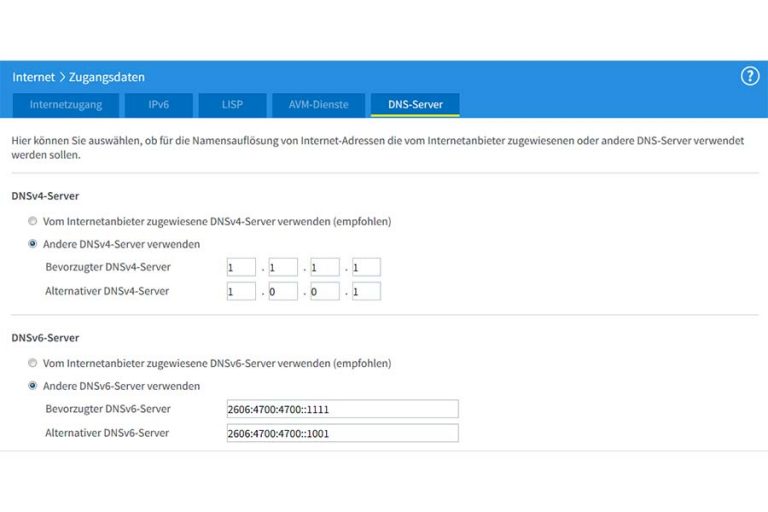Click the DNS-Server tab
The width and height of the screenshot is (768, 512).
coord(415,104)
